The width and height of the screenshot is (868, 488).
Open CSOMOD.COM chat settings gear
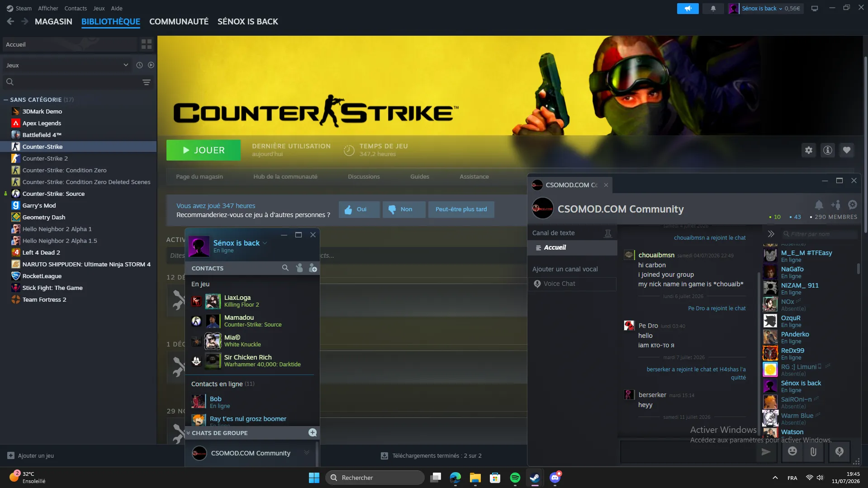tap(852, 204)
